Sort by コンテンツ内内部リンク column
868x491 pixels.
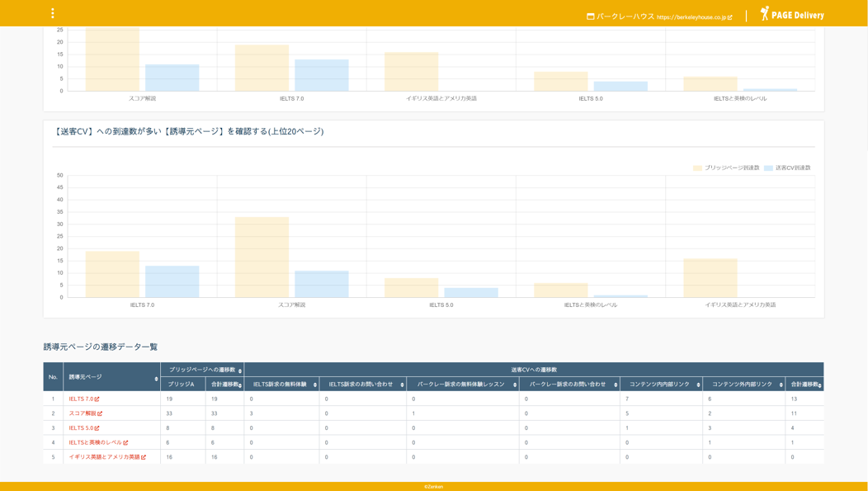pos(698,385)
